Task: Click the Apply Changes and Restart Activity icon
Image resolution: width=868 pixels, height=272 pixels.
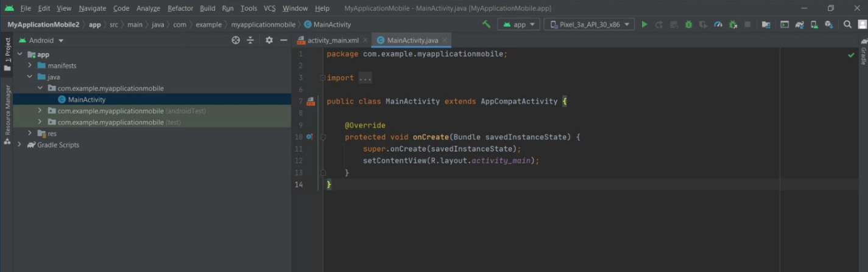Action: tap(659, 24)
